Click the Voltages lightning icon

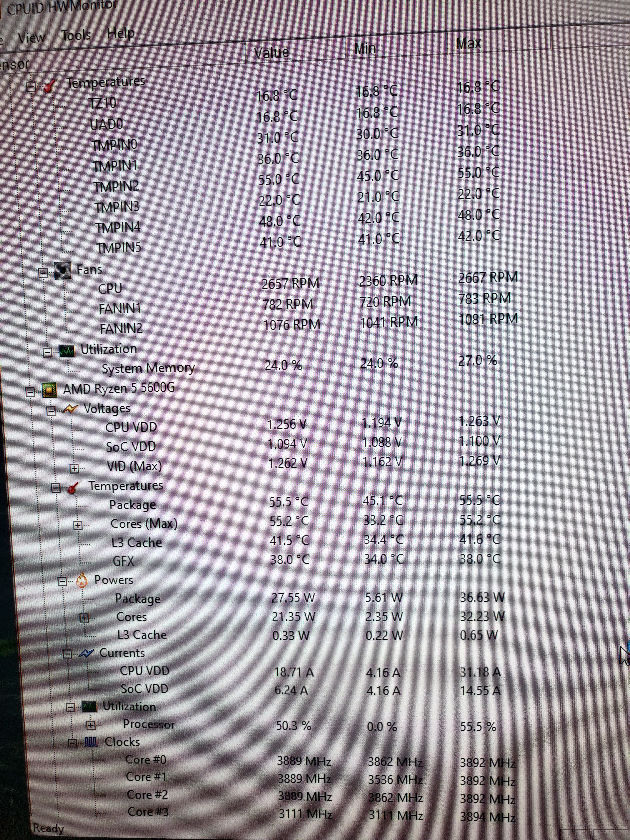71,409
